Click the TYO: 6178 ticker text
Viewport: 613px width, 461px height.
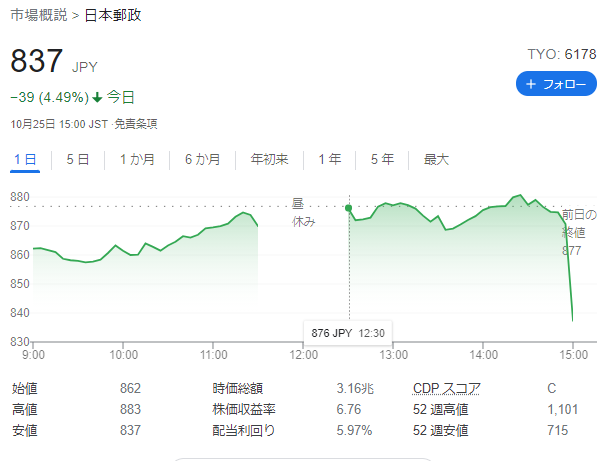click(562, 54)
